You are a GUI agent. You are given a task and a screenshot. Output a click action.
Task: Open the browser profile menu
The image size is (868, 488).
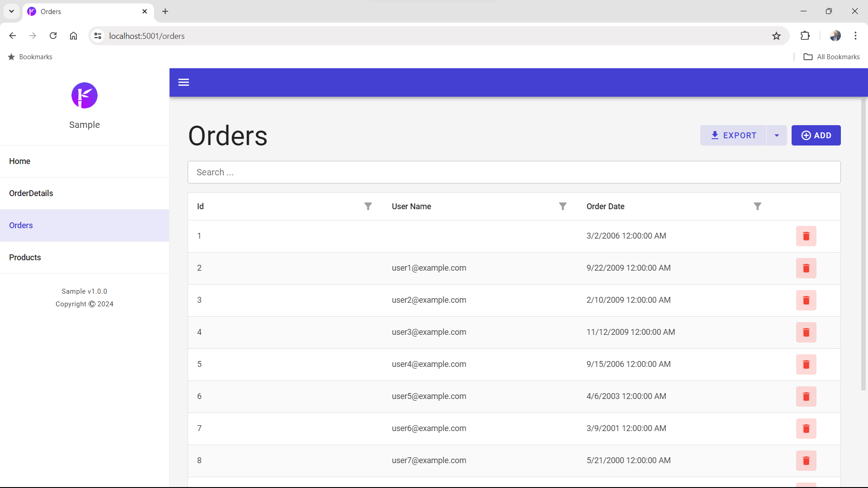pyautogui.click(x=836, y=36)
